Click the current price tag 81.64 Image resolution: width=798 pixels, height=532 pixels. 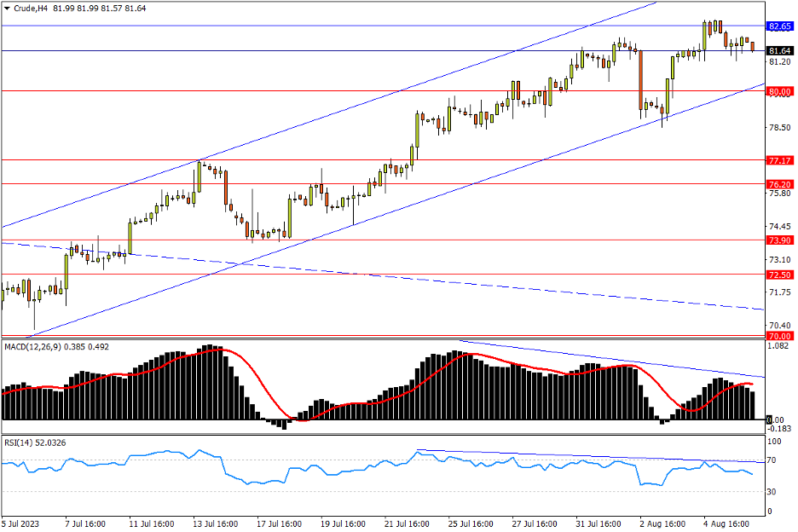click(x=780, y=50)
